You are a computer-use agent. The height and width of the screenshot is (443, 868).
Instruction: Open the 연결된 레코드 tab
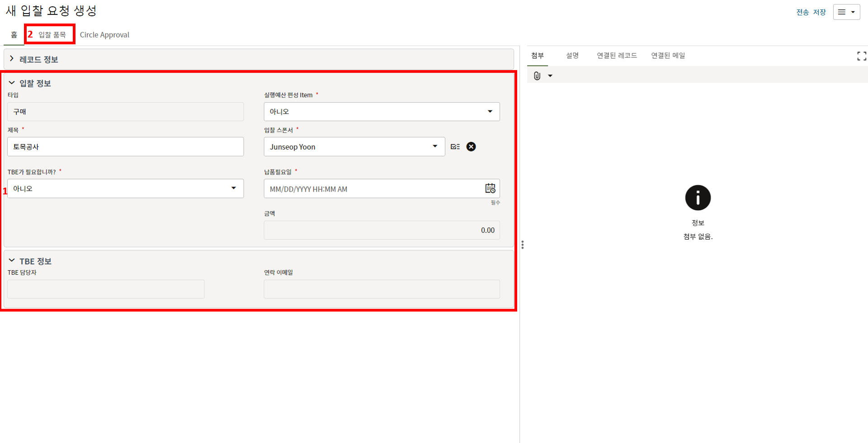click(x=616, y=56)
